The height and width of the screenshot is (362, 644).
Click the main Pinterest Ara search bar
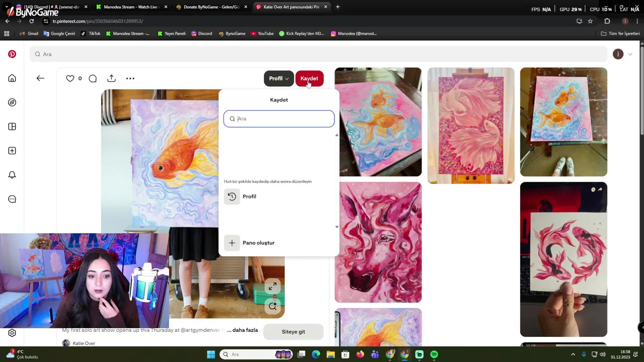tap(318, 54)
